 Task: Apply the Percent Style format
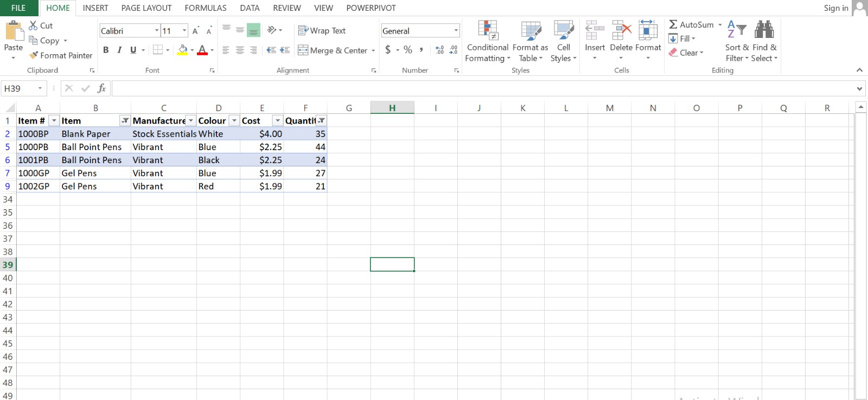(408, 50)
